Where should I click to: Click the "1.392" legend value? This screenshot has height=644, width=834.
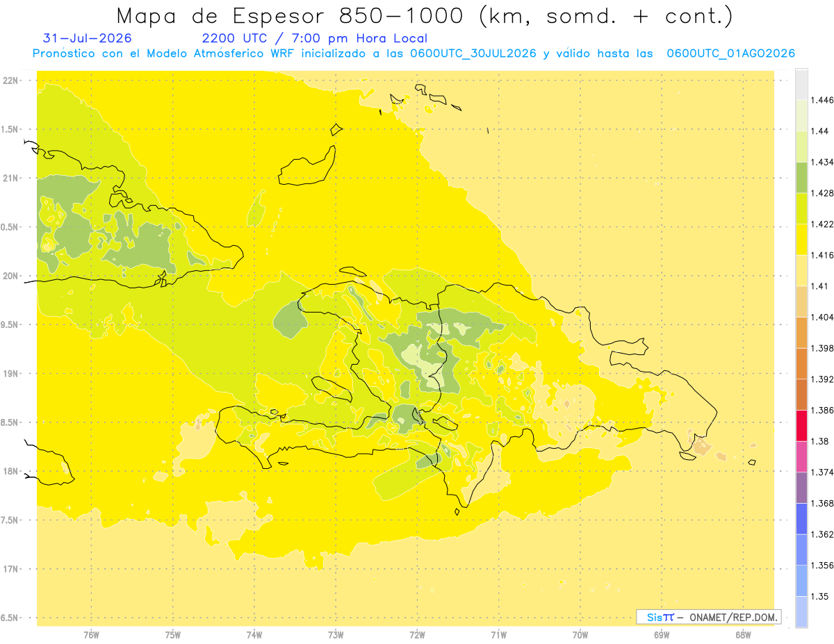824,379
